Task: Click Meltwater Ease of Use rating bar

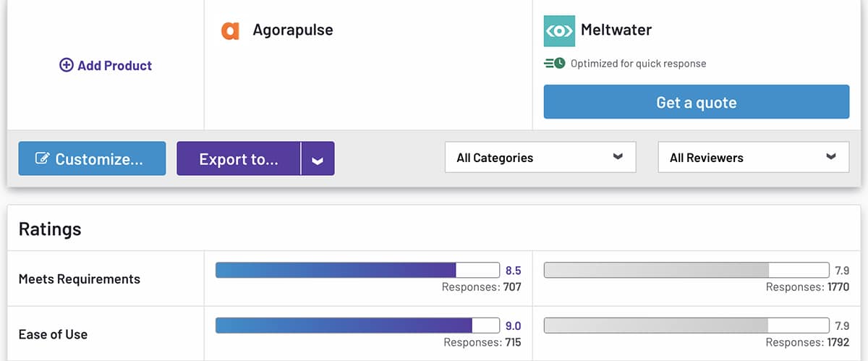Action: point(686,326)
